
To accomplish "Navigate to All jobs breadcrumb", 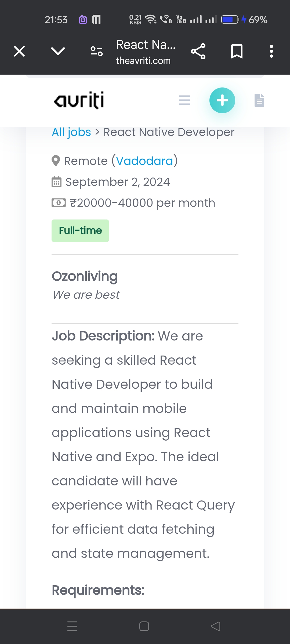I will pos(71,132).
